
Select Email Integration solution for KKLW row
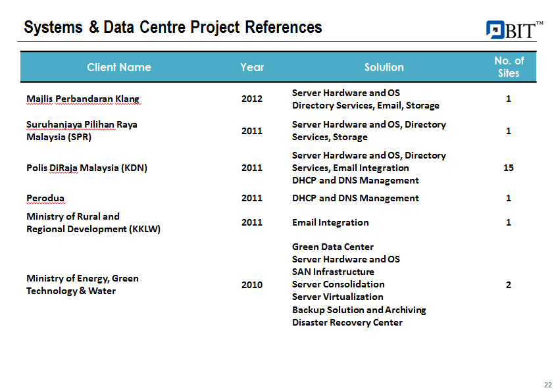click(330, 222)
